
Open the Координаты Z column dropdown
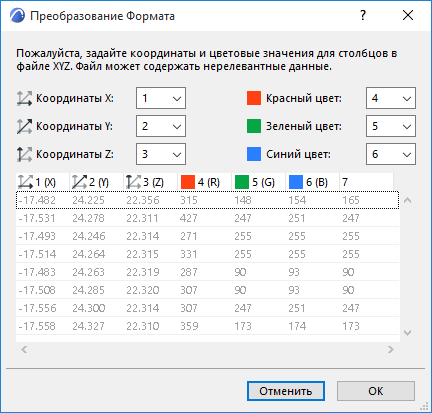pos(161,154)
